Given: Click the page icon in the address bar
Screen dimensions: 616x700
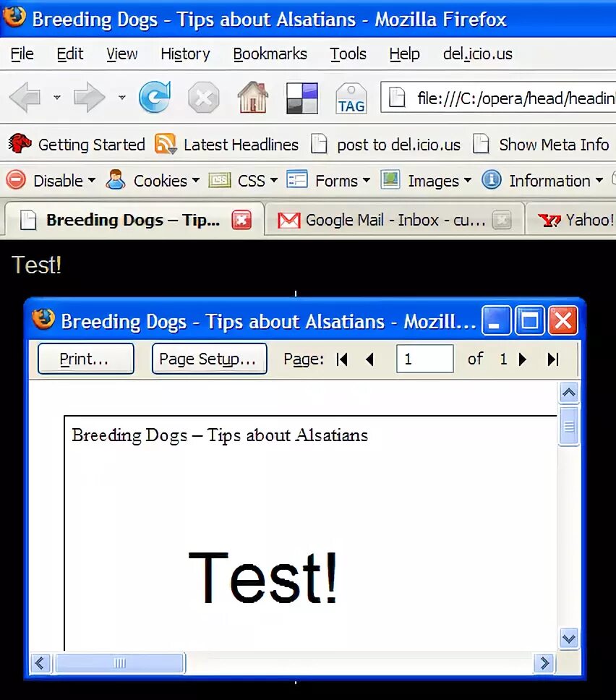Looking at the screenshot, I should click(x=396, y=98).
